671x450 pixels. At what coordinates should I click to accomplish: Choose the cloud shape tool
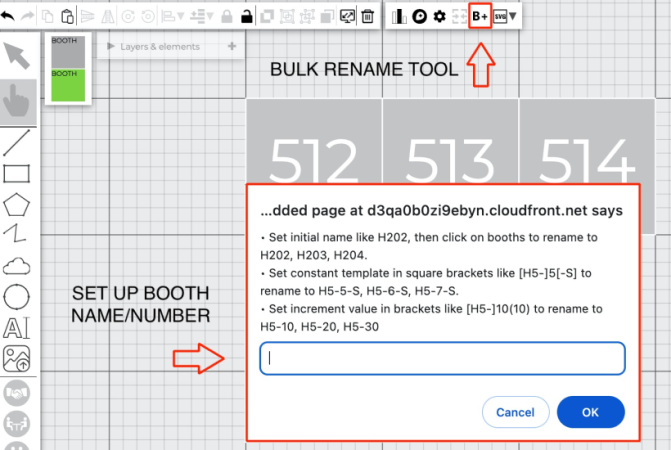[x=16, y=266]
